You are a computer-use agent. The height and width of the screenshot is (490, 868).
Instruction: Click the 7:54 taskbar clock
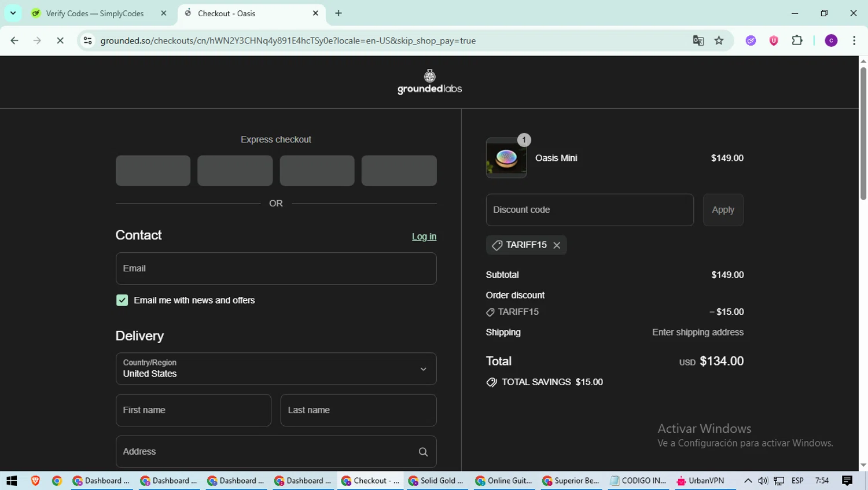[x=822, y=481]
